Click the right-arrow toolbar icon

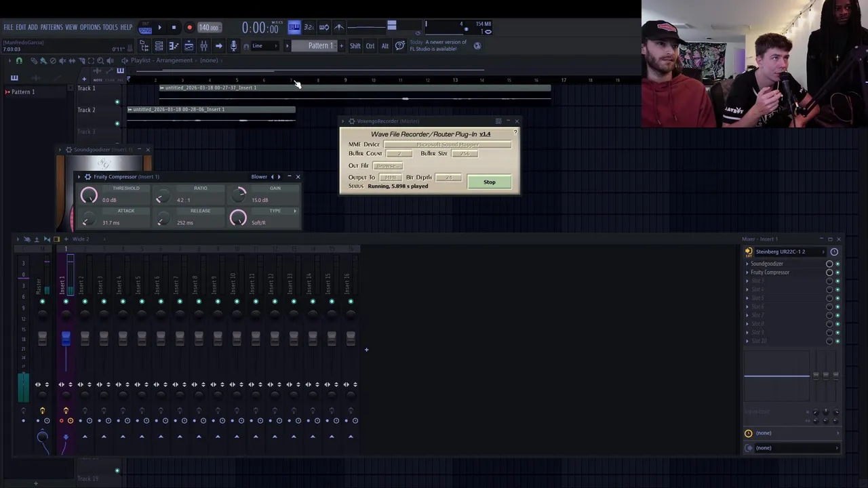[218, 46]
